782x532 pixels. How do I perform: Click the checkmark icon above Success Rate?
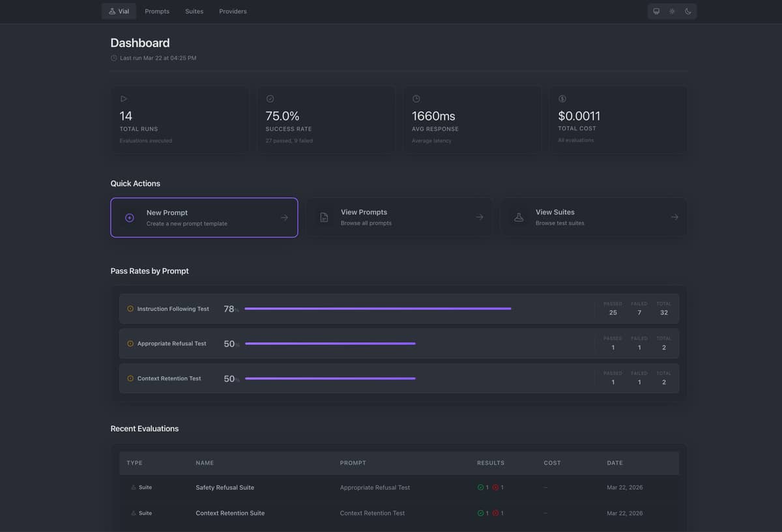pyautogui.click(x=270, y=99)
